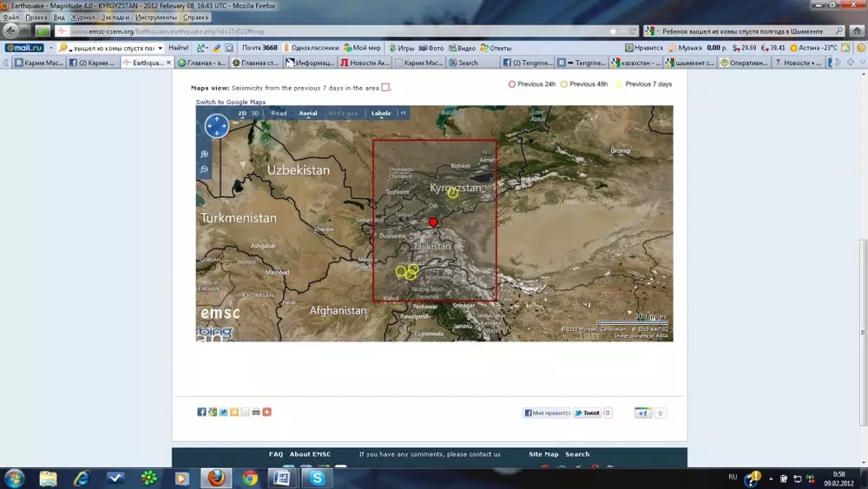Open the Закладки menu
This screenshot has width=868, height=489.
116,17
